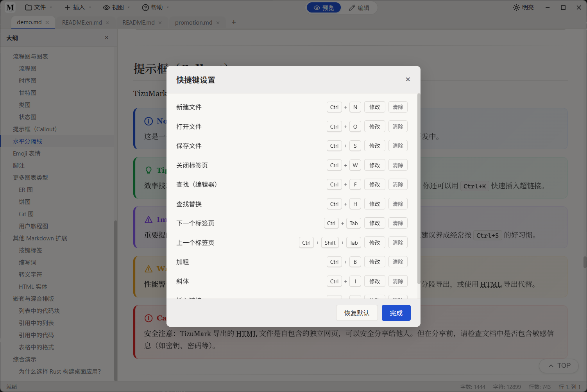Close the 快捷键设置 dialog
This screenshot has width=587, height=392.
(x=408, y=79)
